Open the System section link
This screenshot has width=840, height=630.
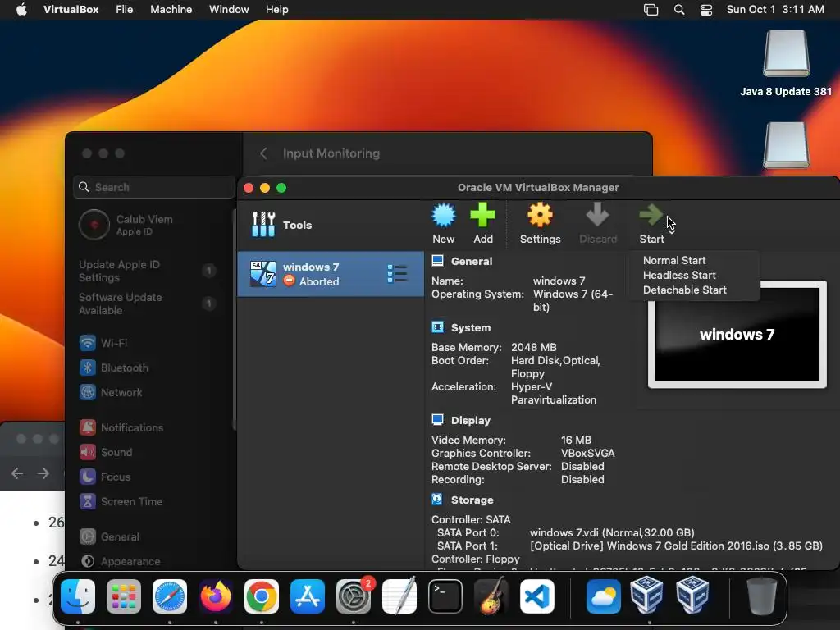[470, 327]
